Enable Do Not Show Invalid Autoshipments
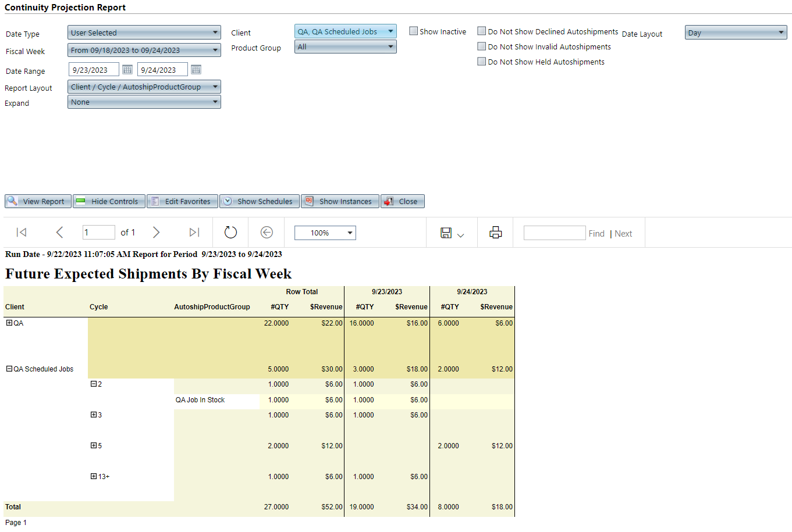 (482, 46)
